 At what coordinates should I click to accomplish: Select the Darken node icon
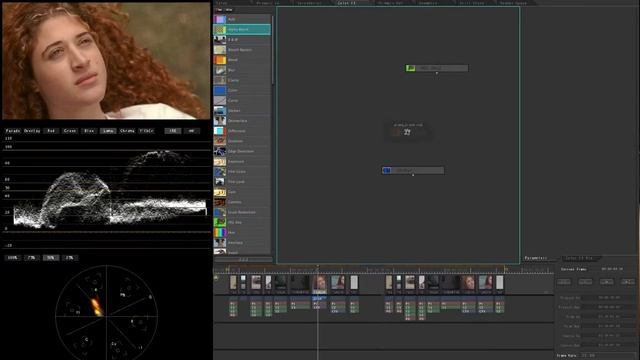220,111
